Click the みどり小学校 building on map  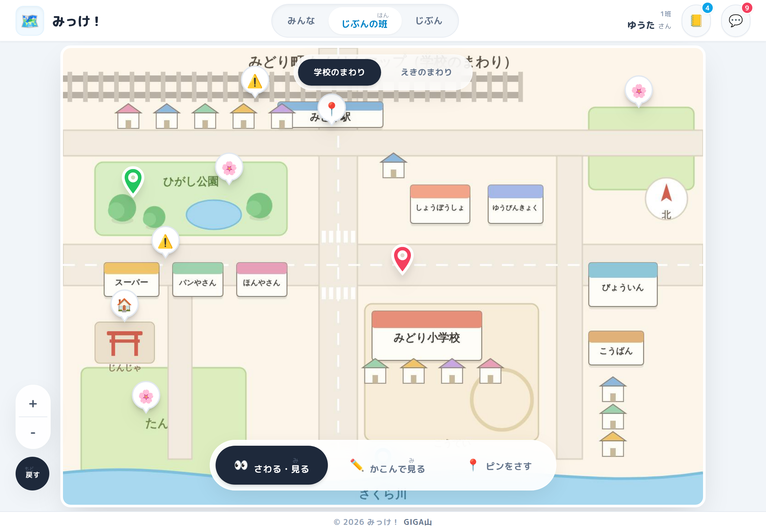pos(426,336)
